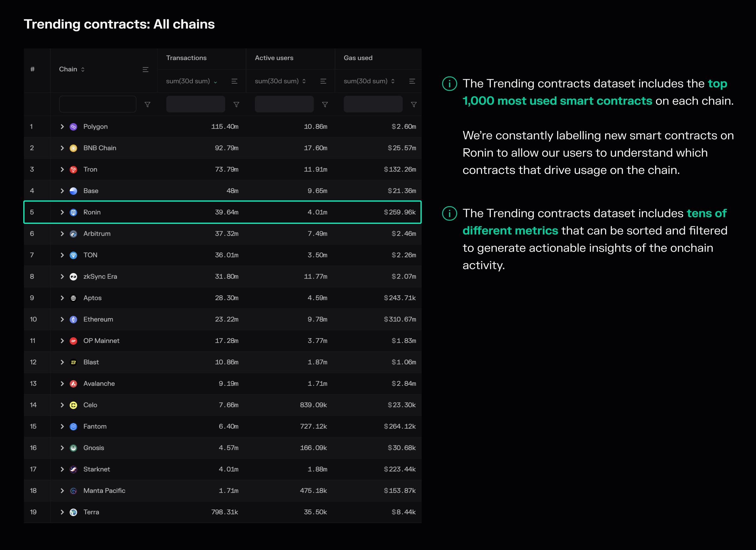Click the Chain column menu icon
This screenshot has height=550, width=756.
(145, 69)
